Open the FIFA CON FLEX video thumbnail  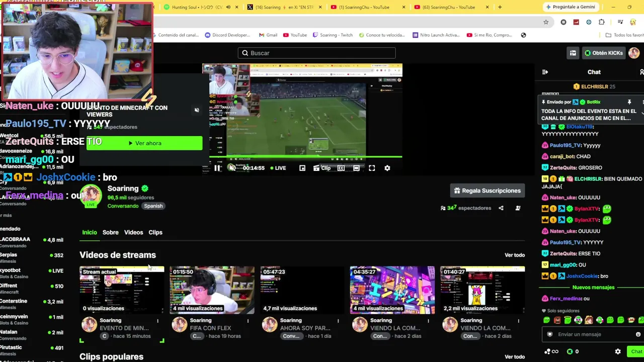tap(212, 290)
